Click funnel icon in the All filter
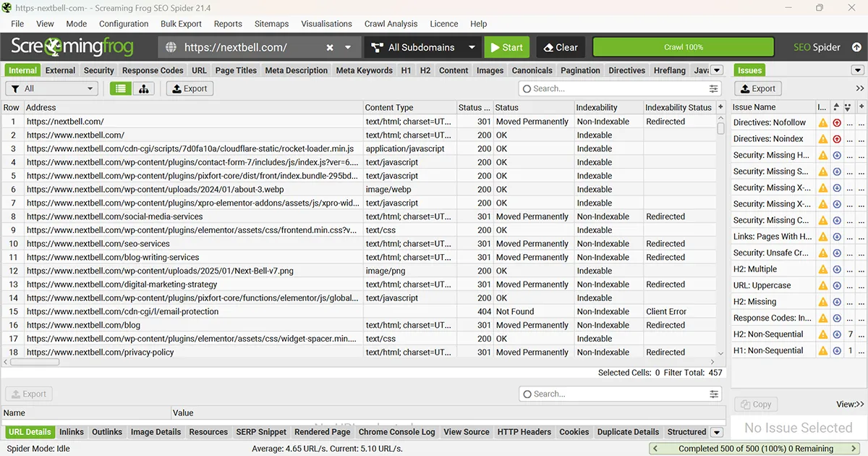This screenshot has width=868, height=456. coord(14,88)
